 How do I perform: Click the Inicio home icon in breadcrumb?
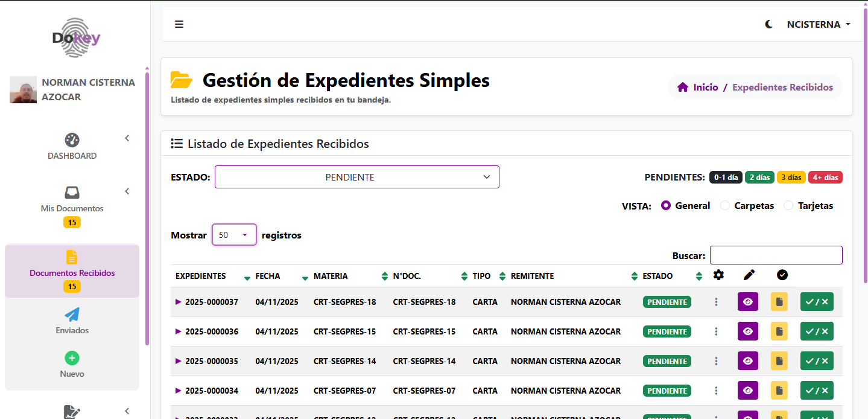(683, 87)
